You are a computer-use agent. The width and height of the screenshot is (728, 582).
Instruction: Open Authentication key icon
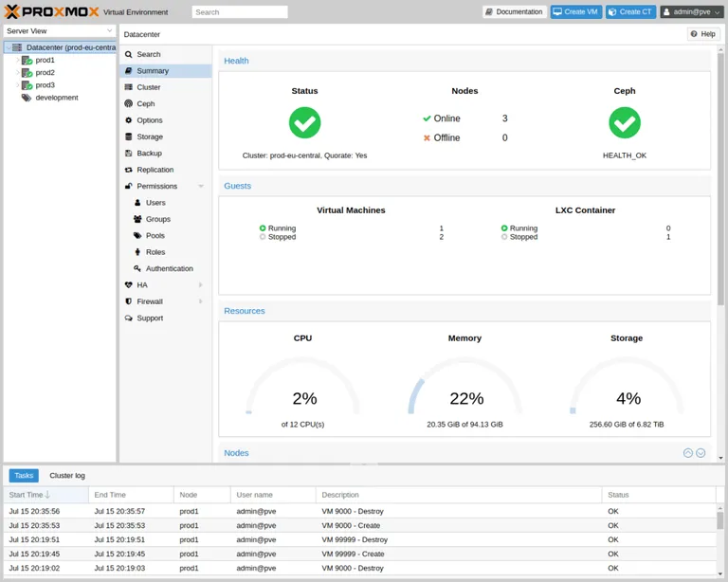tap(137, 268)
